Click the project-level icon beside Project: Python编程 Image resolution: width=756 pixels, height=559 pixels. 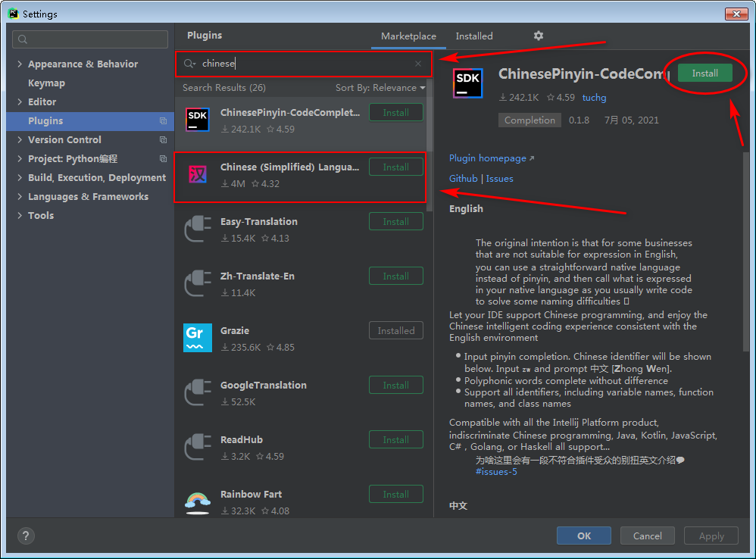pyautogui.click(x=163, y=158)
